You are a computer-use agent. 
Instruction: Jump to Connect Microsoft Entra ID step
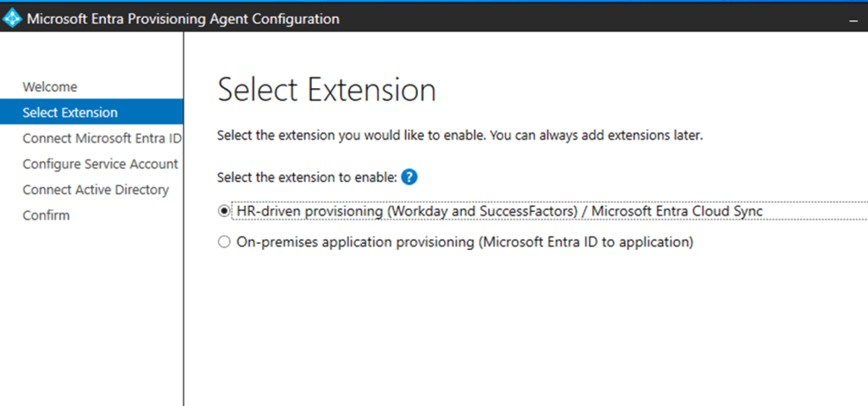[x=102, y=138]
